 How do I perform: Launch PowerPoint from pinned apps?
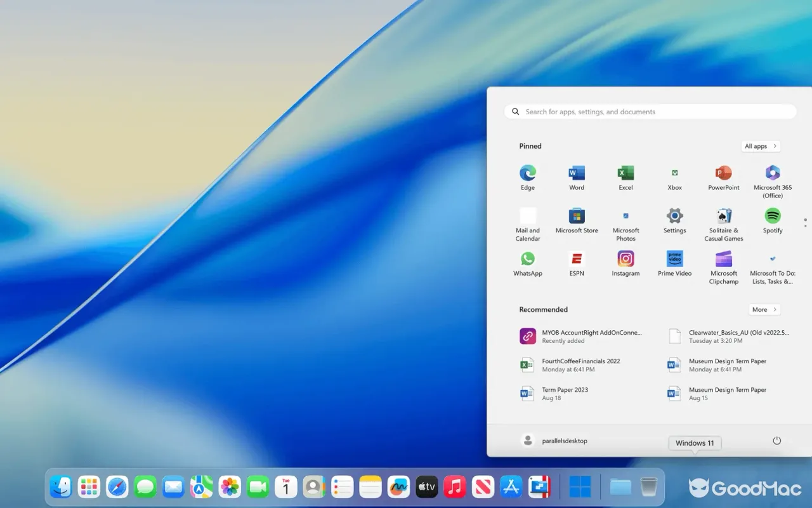tap(724, 178)
